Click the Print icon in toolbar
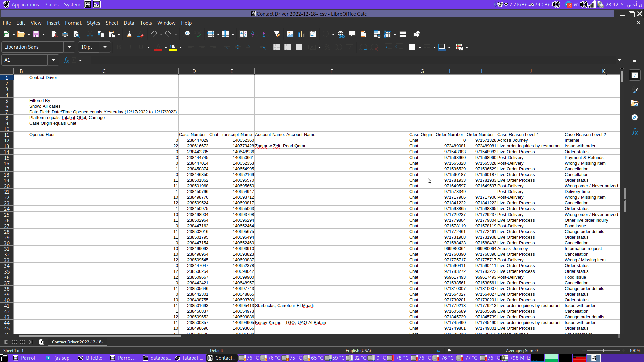This screenshot has width=644, height=362. coord(65,34)
